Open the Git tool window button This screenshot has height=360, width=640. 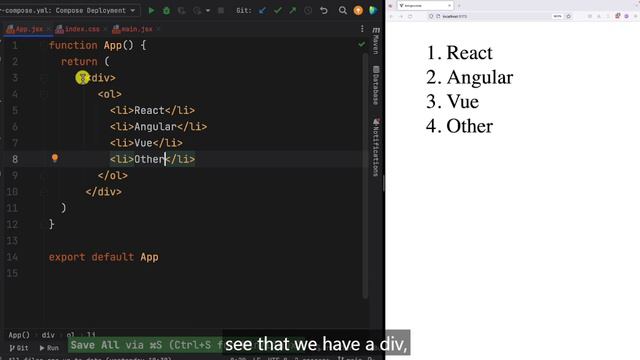coord(19,348)
